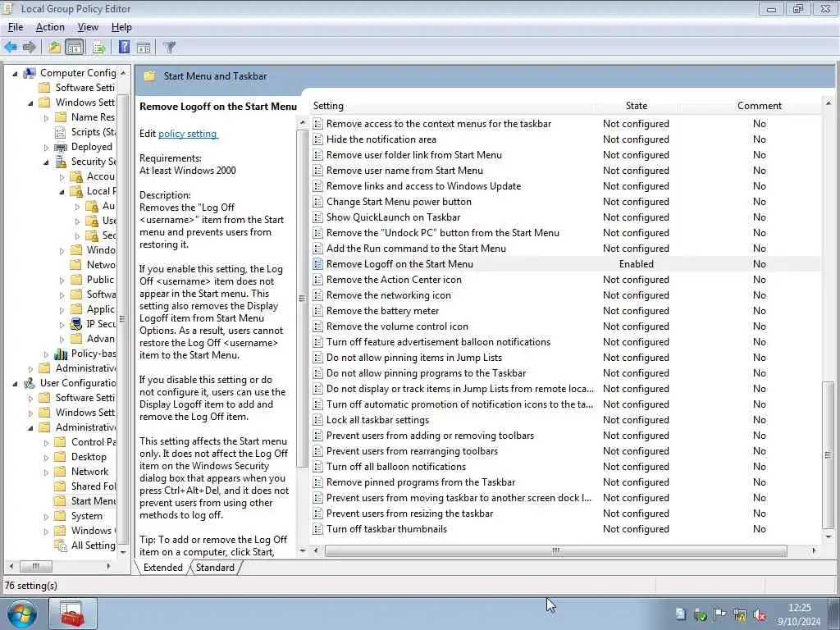Click the User Configuration node icon
The width and height of the screenshot is (840, 630).
(30, 383)
